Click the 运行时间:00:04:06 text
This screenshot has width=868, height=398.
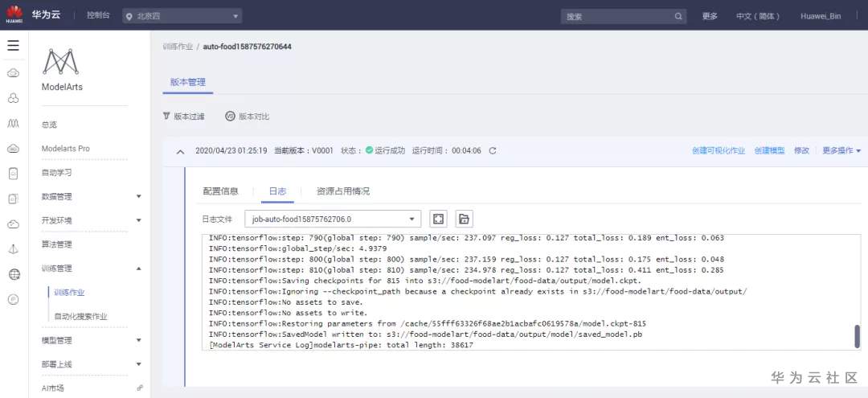tap(446, 150)
